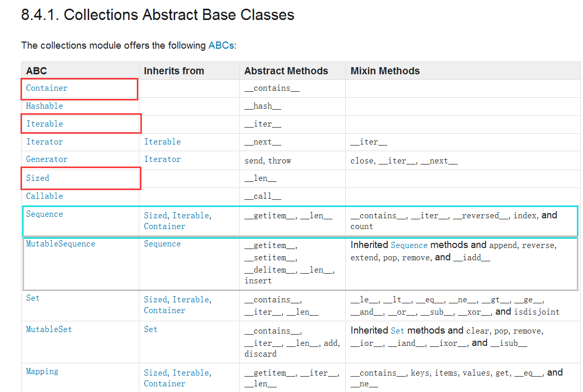Click Sequence link in Mixin Methods column
This screenshot has height=392, width=583.
(409, 245)
